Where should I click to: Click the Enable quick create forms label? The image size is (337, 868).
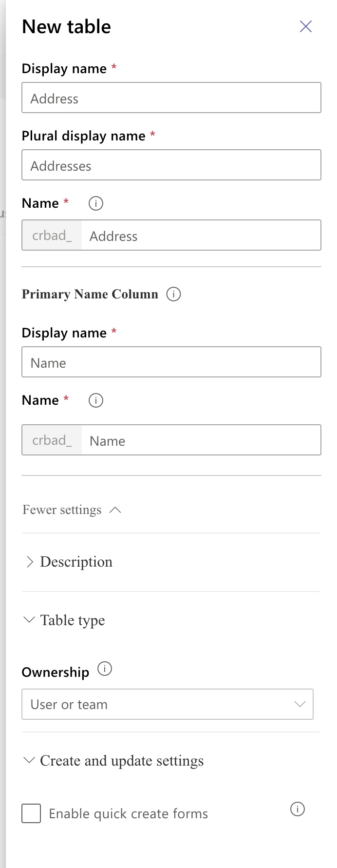[x=129, y=814]
